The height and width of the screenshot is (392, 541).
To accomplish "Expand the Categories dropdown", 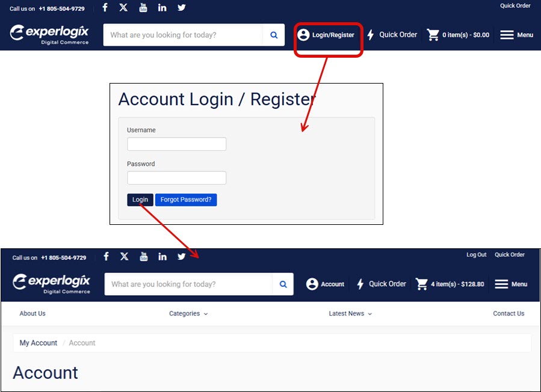I will 188,313.
